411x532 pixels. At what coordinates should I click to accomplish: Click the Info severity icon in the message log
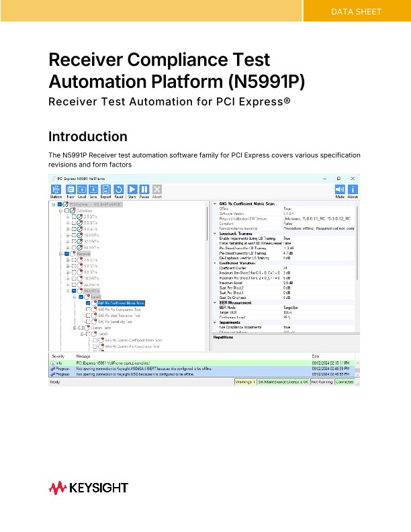tap(52, 363)
